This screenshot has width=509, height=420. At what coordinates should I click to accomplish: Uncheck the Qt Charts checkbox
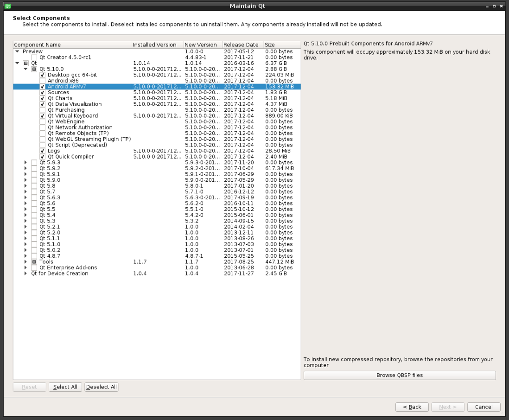pyautogui.click(x=42, y=98)
